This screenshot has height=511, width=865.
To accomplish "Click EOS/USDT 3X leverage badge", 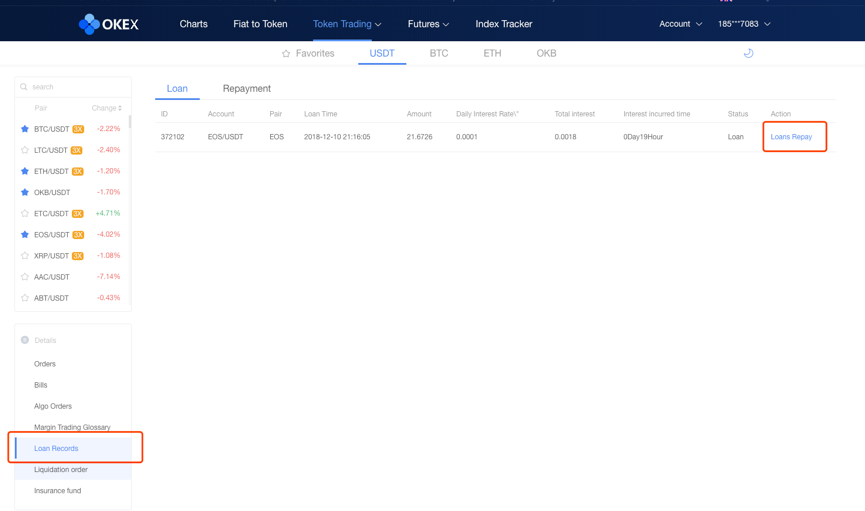I will click(78, 235).
